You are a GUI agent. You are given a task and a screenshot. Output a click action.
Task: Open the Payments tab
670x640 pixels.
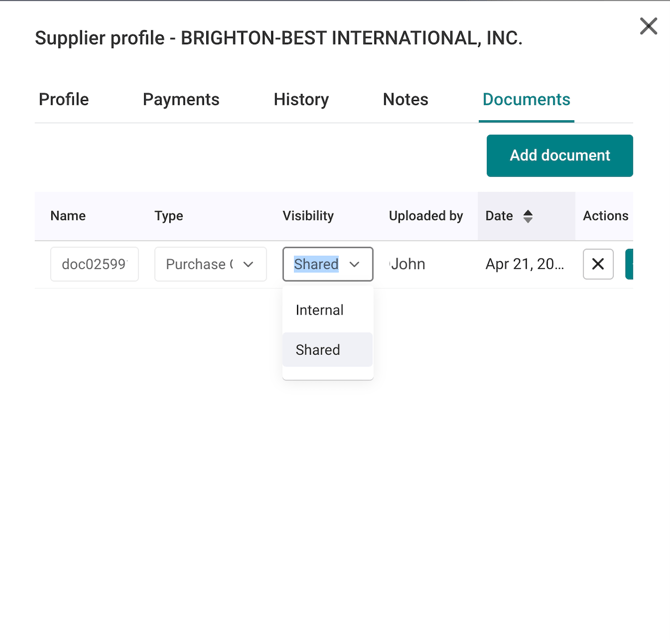[x=181, y=100]
